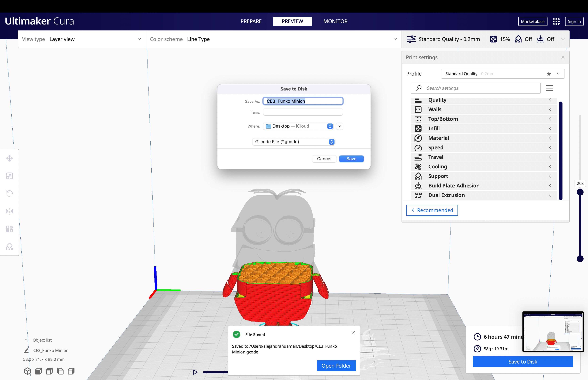Select the Mirror tool in left toolbar
The image size is (588, 380).
click(9, 211)
